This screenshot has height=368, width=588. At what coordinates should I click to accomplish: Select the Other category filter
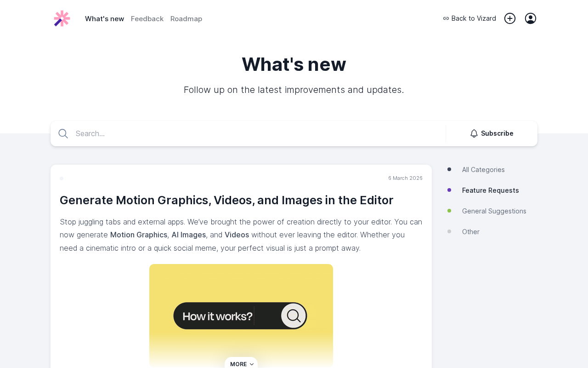pyautogui.click(x=471, y=232)
